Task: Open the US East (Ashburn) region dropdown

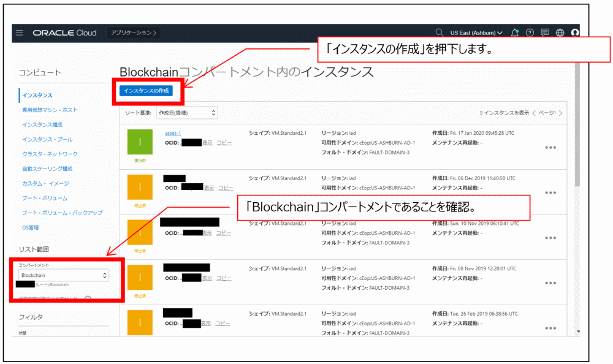Action: coord(476,33)
